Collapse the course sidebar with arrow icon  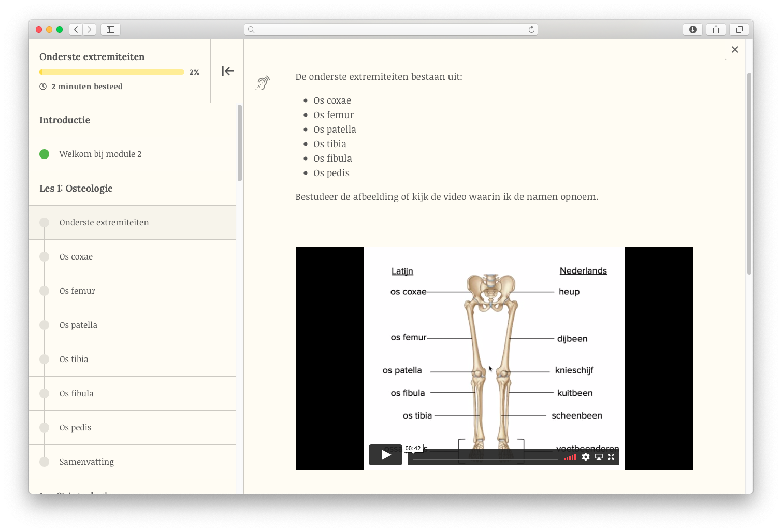pos(227,71)
